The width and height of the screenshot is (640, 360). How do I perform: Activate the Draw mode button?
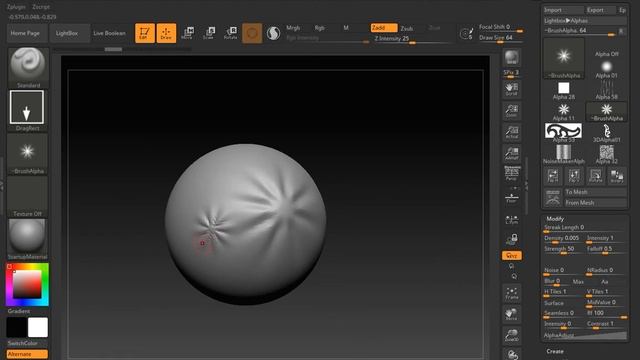pos(166,33)
